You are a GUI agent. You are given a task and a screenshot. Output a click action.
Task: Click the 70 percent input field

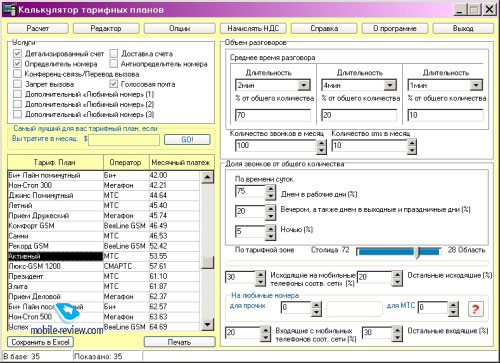point(273,115)
